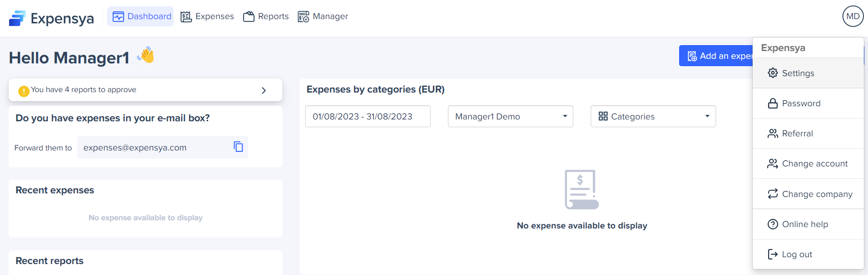
Task: Click the Settings gear icon
Action: click(773, 73)
